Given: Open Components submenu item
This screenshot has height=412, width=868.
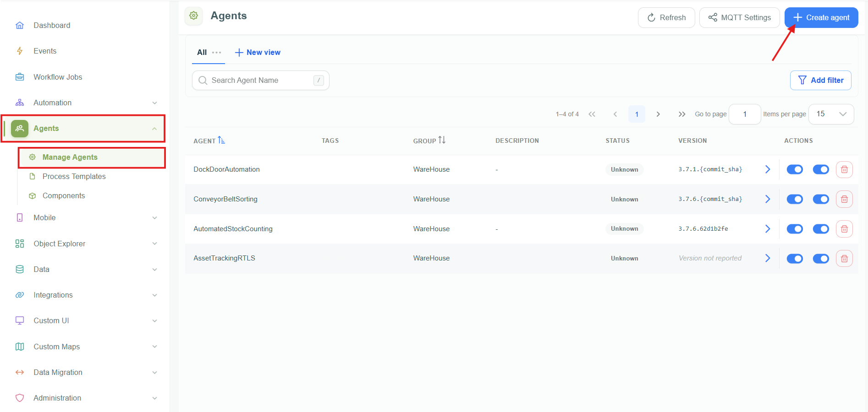Looking at the screenshot, I should pos(64,195).
